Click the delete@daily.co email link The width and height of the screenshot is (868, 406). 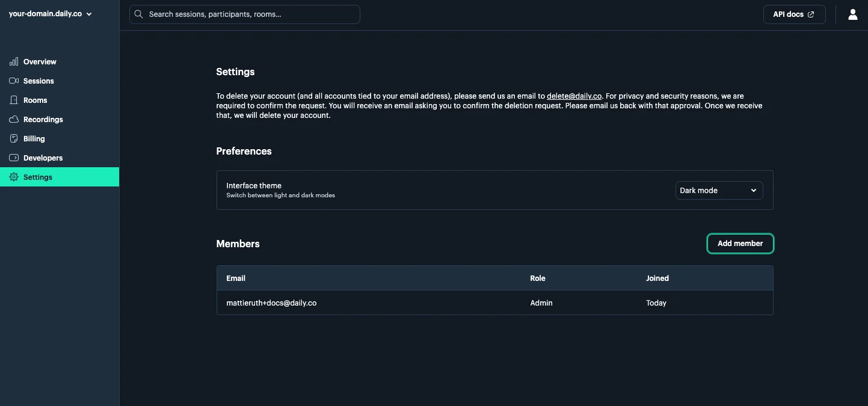(574, 96)
